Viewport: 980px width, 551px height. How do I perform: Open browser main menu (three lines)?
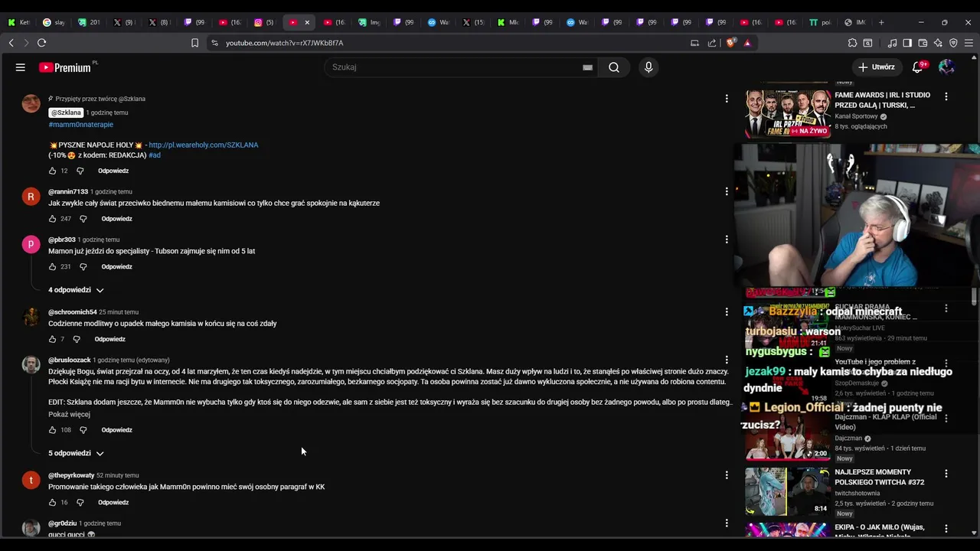tap(969, 43)
